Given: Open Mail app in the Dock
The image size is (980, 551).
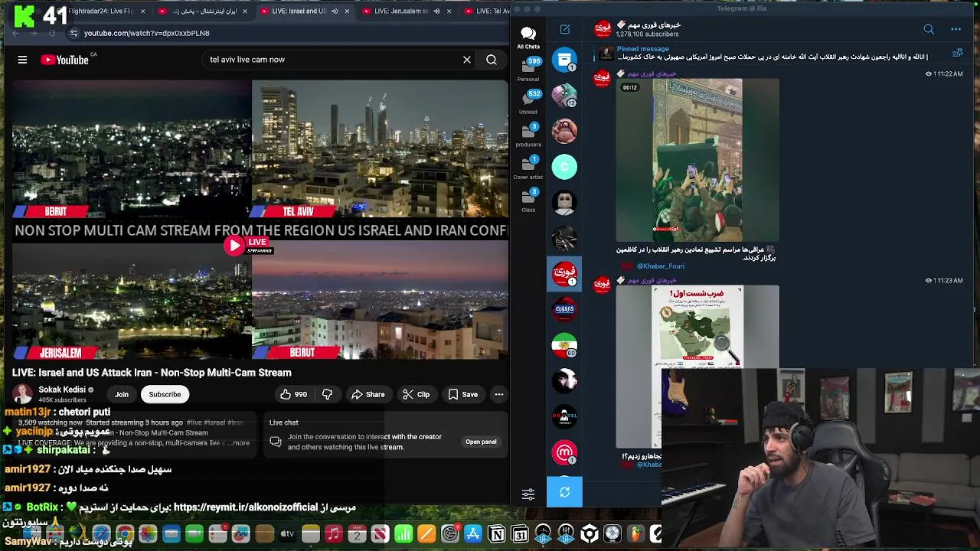Looking at the screenshot, I should pyautogui.click(x=171, y=534).
